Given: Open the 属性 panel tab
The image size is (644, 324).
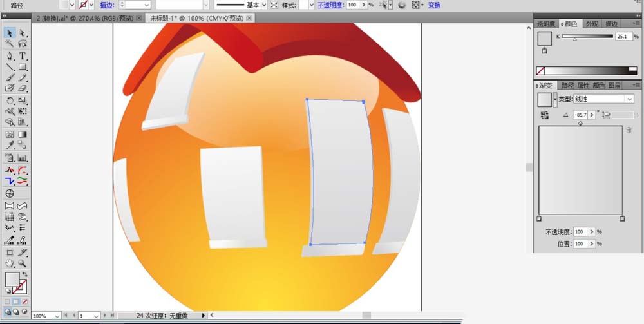Looking at the screenshot, I should pyautogui.click(x=583, y=86).
